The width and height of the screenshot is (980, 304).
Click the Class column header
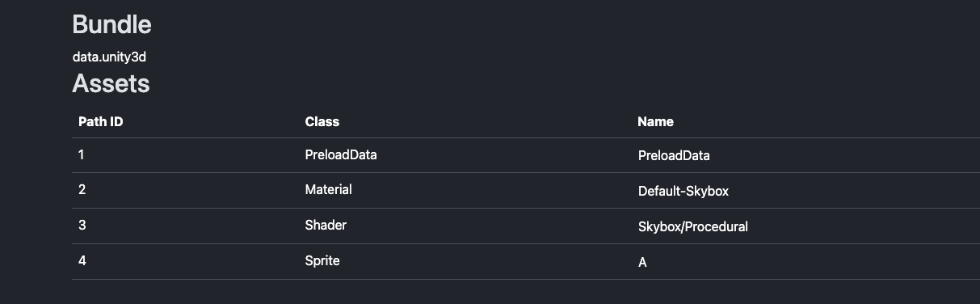(322, 121)
